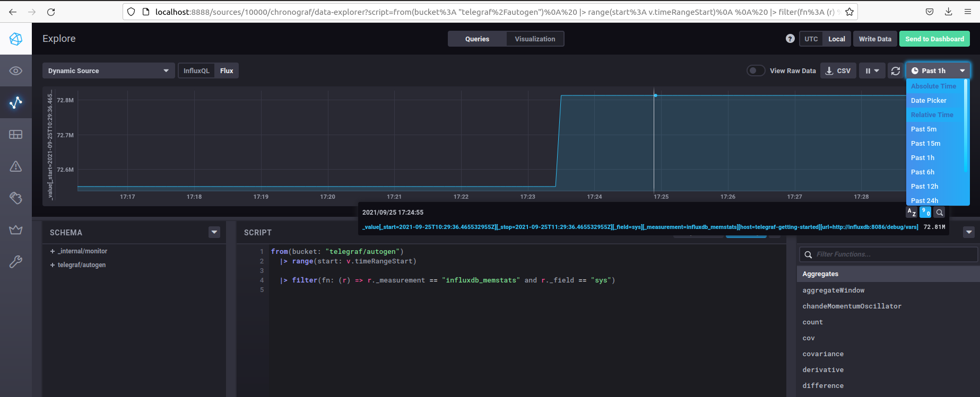The height and width of the screenshot is (397, 980).
Task: Select Past 5m time range
Action: 935,129
